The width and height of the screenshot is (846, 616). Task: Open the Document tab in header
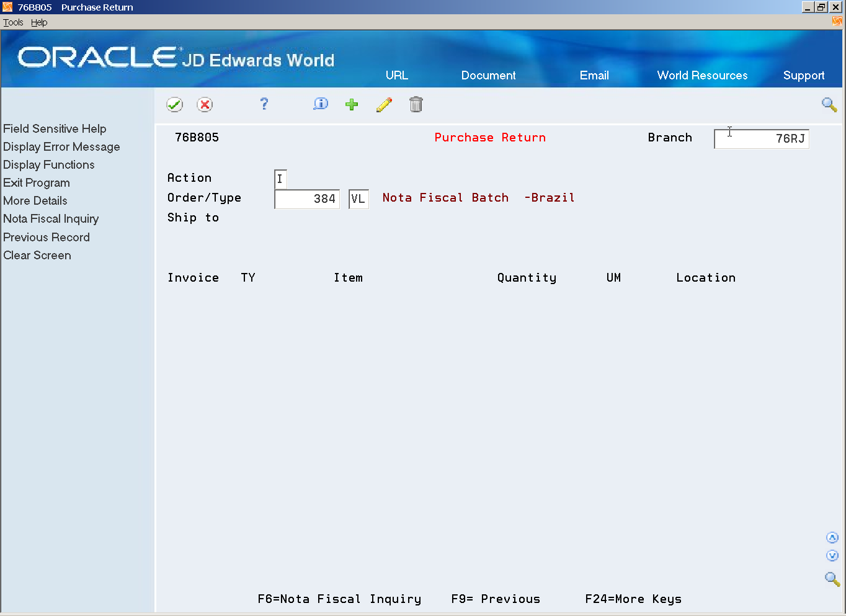coord(488,75)
